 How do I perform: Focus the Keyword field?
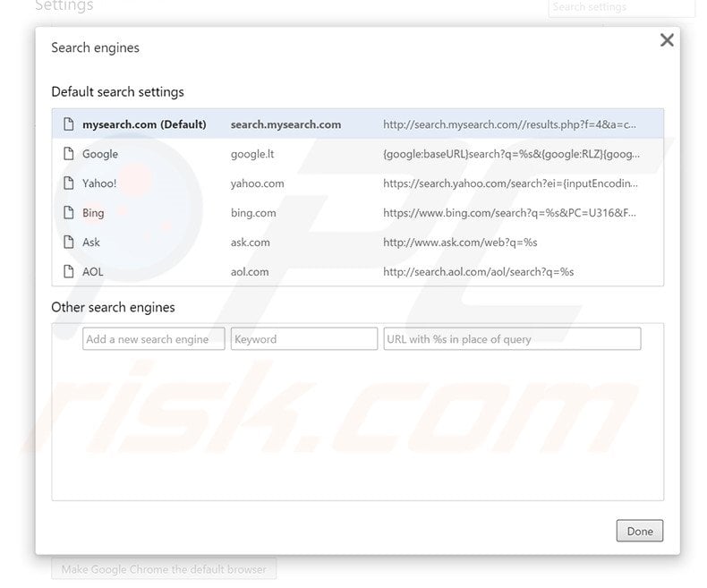click(304, 338)
